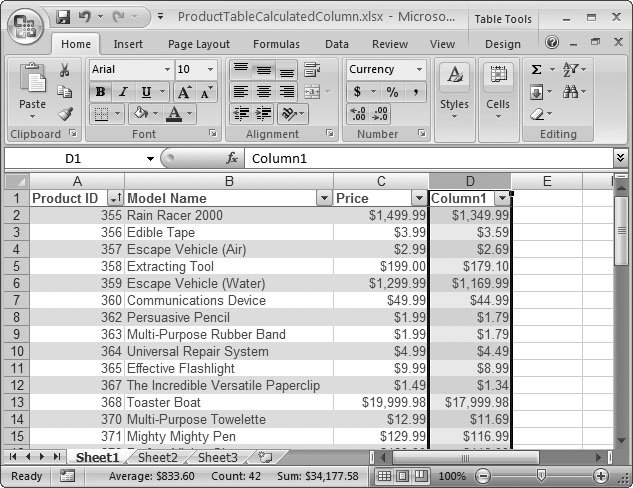Switch to the Sheet2 worksheet tab

point(157,457)
